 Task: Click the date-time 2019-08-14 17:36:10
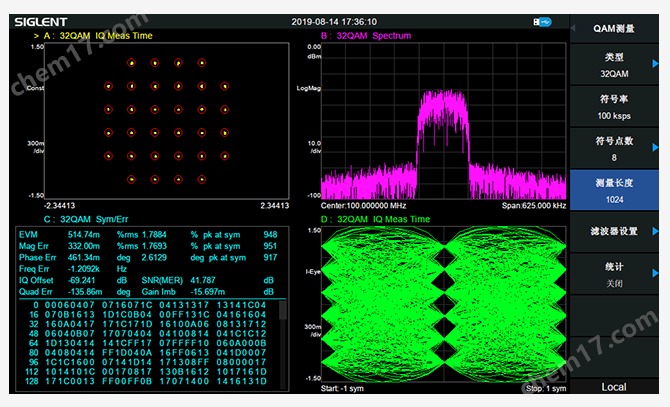click(x=334, y=22)
